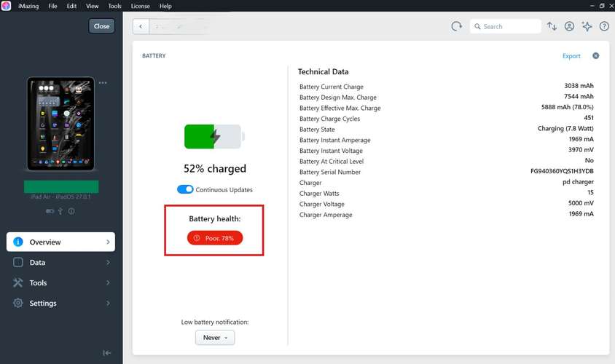The height and width of the screenshot is (364, 615).
Task: Click the Battery Charge Cycles label
Action: (x=329, y=119)
